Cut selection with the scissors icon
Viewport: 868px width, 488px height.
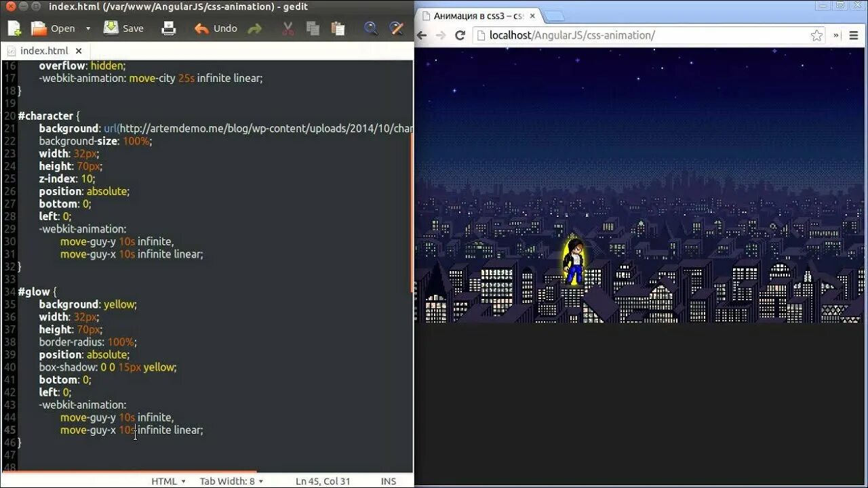coord(288,28)
